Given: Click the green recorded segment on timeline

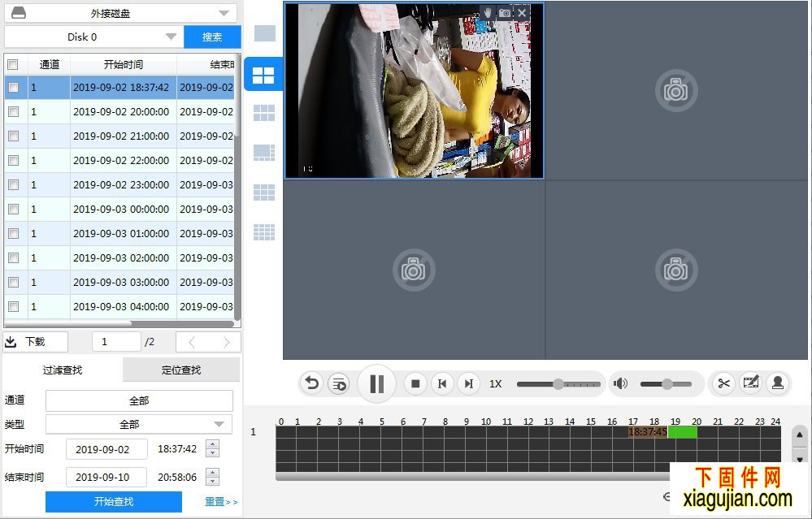Looking at the screenshot, I should click(x=683, y=431).
